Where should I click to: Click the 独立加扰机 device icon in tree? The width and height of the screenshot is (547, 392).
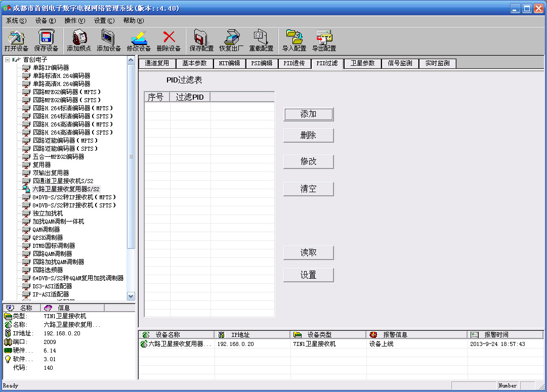tap(26, 213)
